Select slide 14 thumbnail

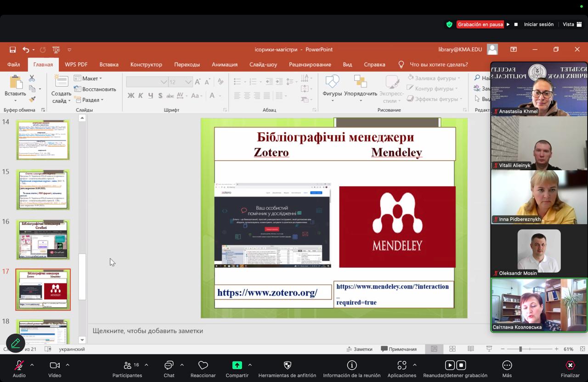(x=43, y=140)
